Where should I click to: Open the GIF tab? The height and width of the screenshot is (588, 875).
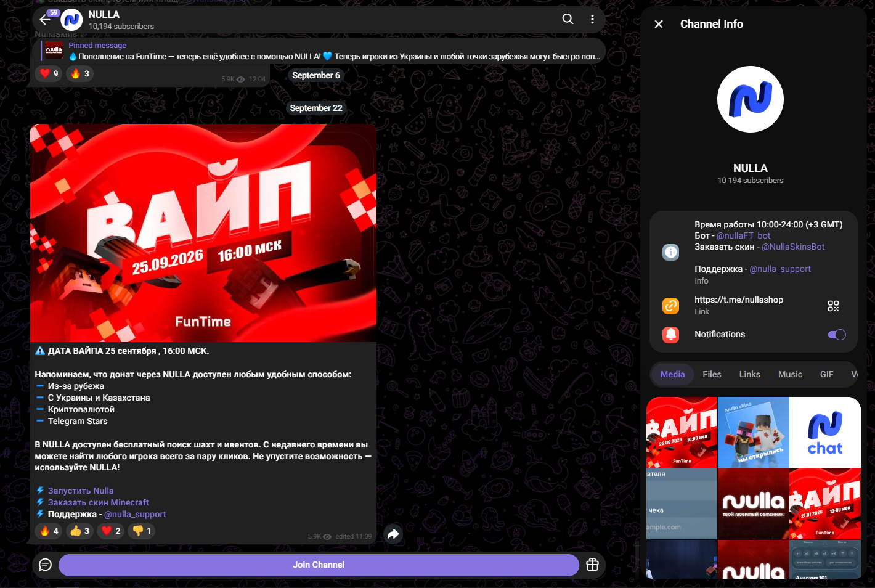coord(826,374)
